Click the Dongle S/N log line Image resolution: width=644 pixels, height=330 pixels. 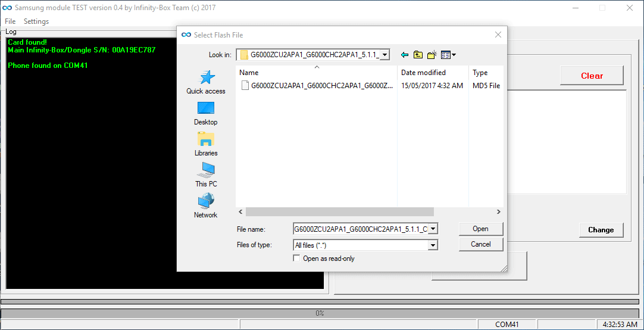point(82,49)
